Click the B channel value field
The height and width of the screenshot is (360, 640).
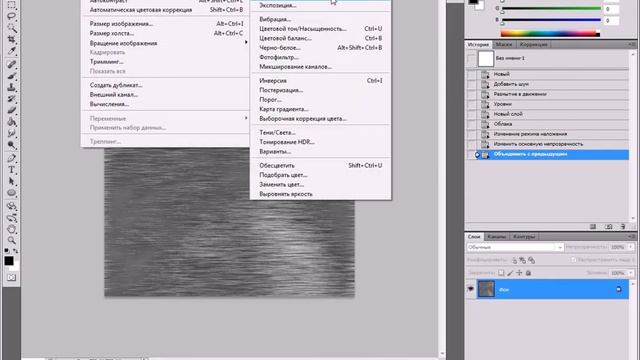click(611, 20)
